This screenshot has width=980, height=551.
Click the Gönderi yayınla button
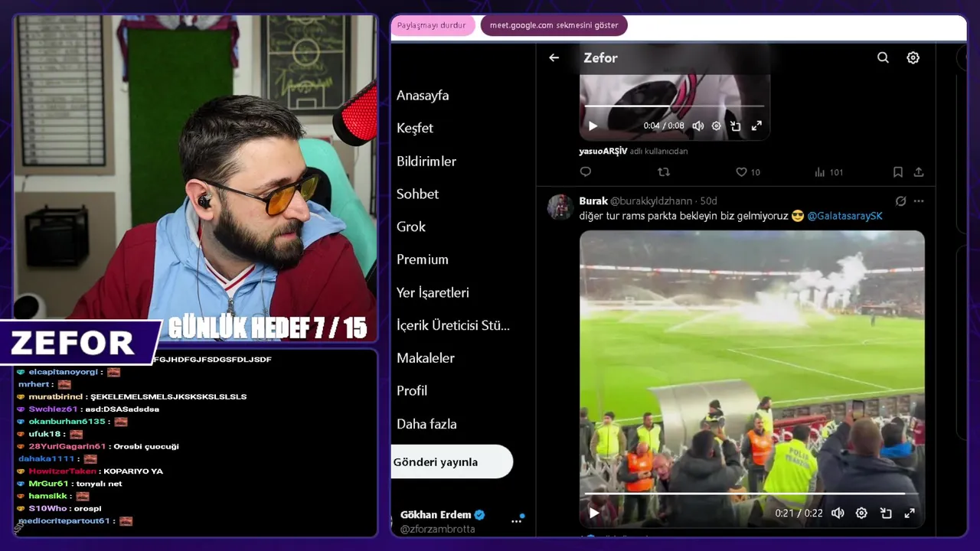tap(452, 461)
